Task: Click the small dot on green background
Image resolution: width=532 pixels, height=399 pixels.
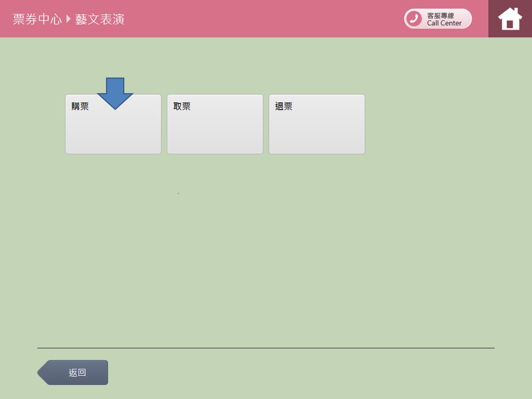Action: [179, 193]
